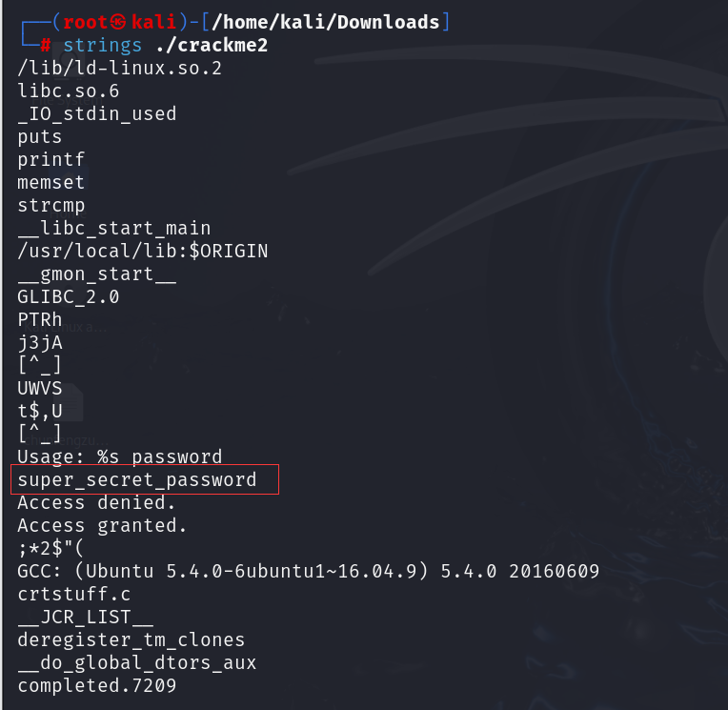The height and width of the screenshot is (710, 728).
Task: Click the strcmp output line
Action: [51, 206]
